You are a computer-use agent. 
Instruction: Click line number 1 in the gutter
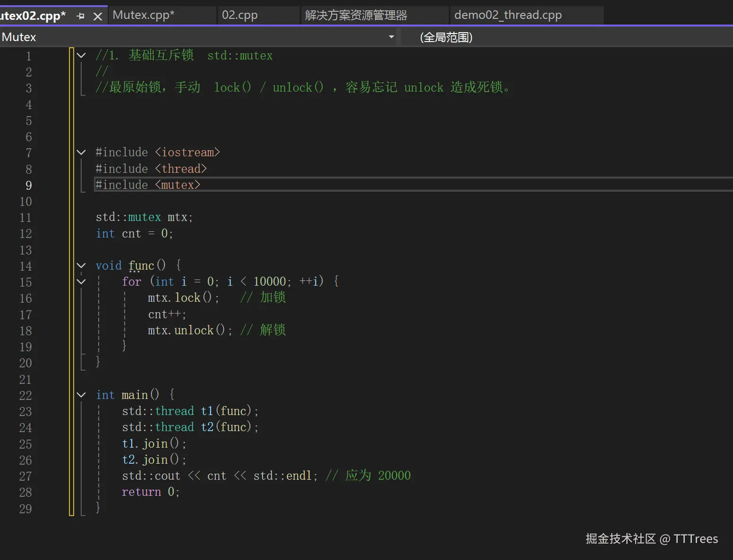point(29,56)
